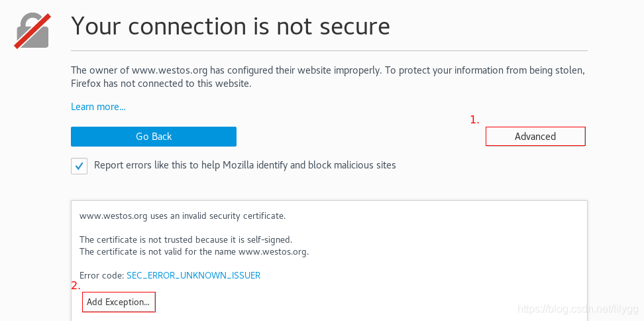Click the 'Your connection is not secure' heading

(230, 26)
